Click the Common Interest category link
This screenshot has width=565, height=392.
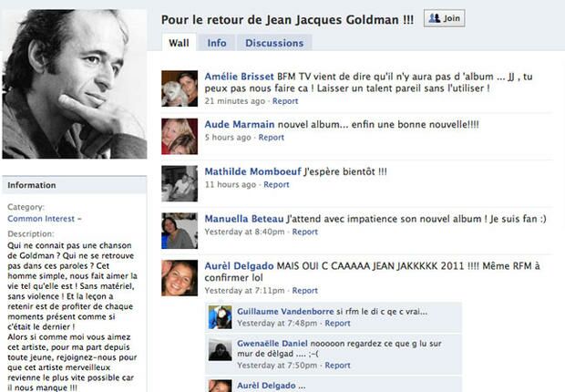point(41,219)
